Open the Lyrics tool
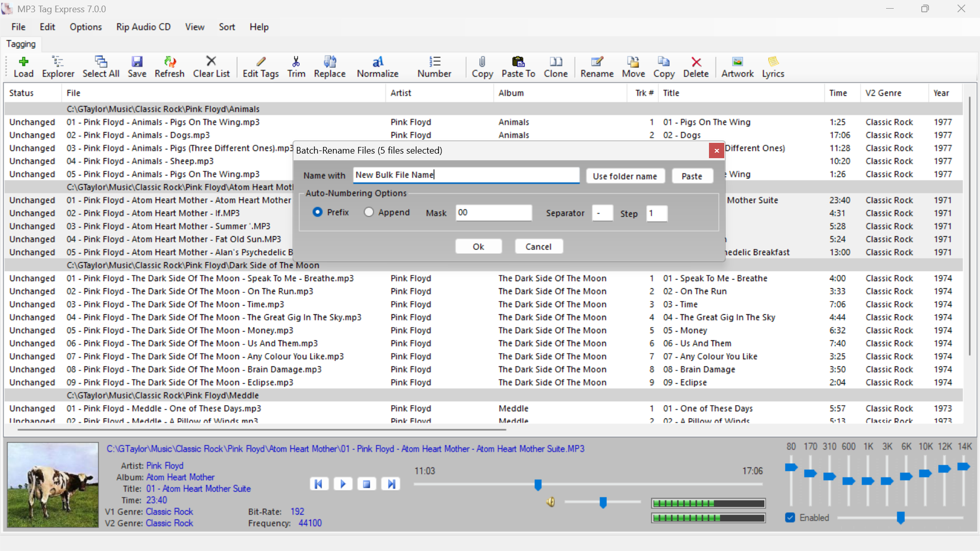The width and height of the screenshot is (980, 551). (x=773, y=67)
